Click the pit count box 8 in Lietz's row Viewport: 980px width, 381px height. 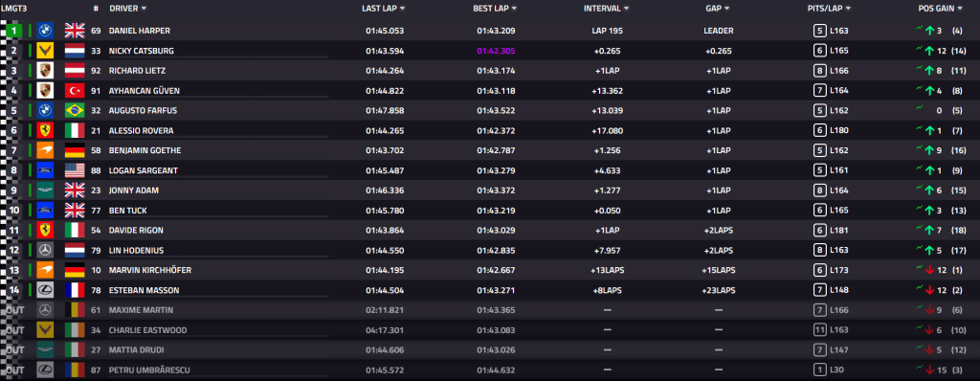(819, 71)
